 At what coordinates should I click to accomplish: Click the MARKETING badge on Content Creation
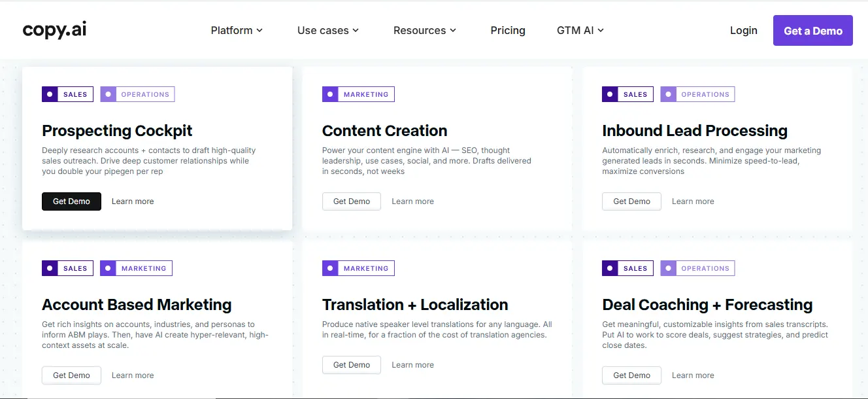pos(358,94)
